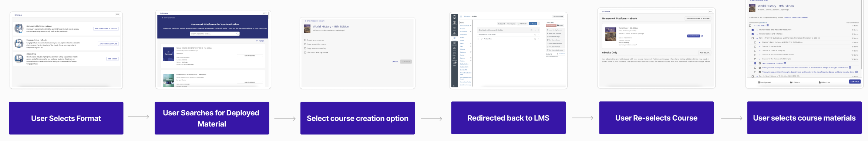The image size is (868, 141).
Task: Click the Canvas logo in the LMS sidebar
Action: 454,17
